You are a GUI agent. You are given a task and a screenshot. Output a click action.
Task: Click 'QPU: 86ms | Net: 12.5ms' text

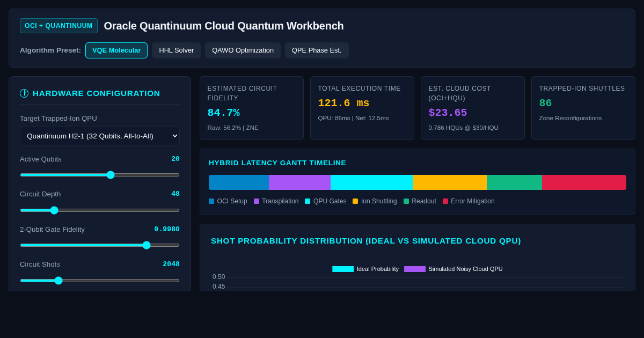[353, 118]
